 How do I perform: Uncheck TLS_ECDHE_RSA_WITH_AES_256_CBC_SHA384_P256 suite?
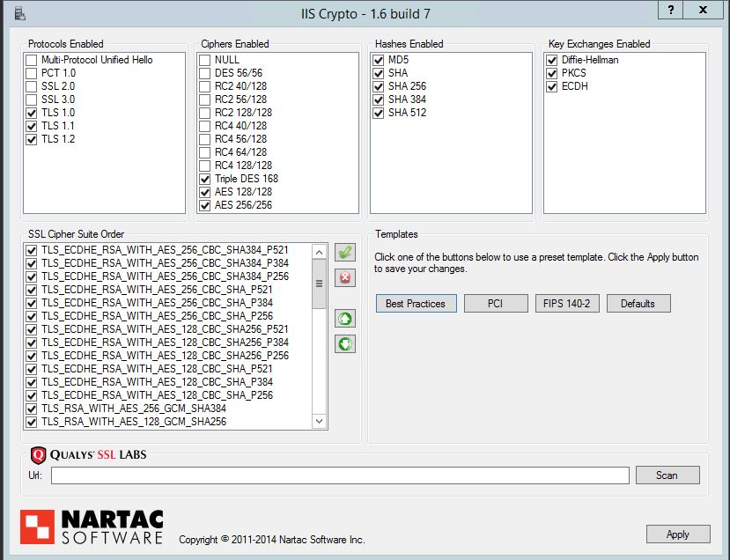31,276
